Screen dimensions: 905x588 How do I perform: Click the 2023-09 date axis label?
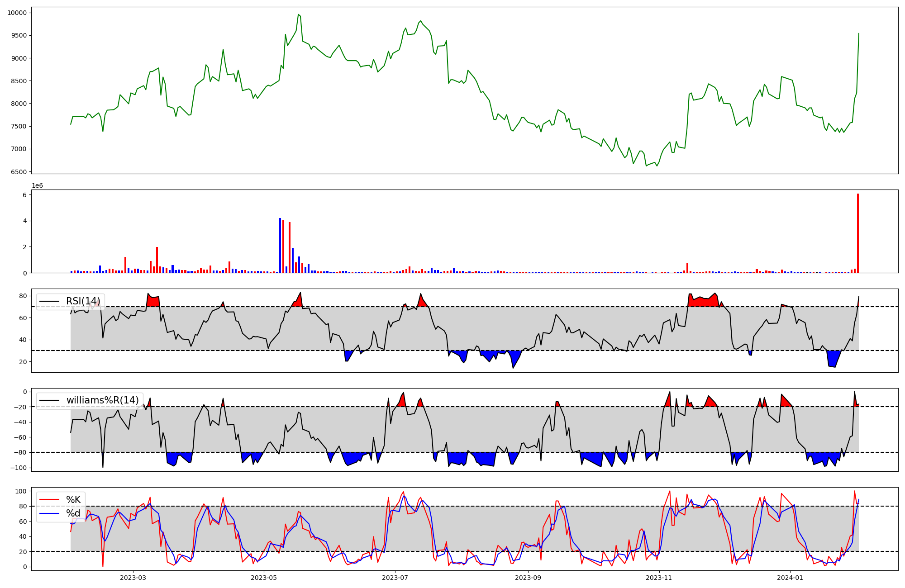pos(528,578)
